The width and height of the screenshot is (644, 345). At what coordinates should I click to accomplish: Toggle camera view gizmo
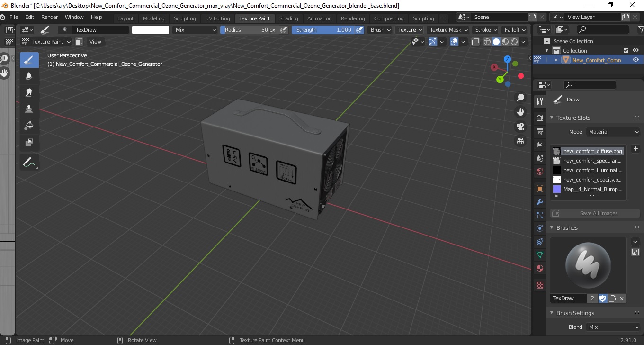click(x=520, y=127)
